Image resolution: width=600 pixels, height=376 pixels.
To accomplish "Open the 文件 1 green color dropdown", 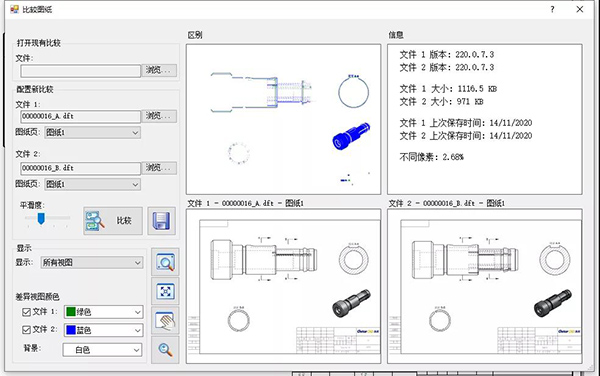I will pyautogui.click(x=103, y=312).
